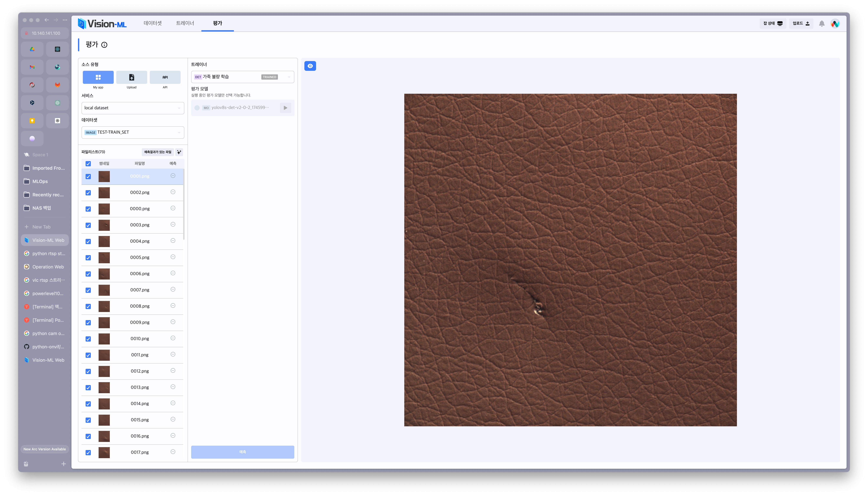
Task: Uncheck the 0001.png checkbox
Action: coord(88,177)
